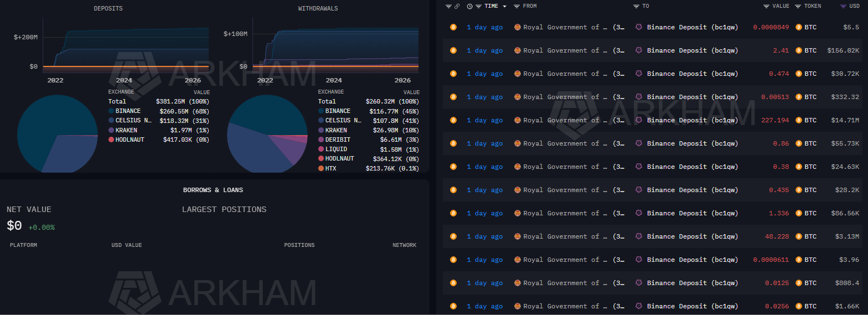868x315 pixels.
Task: Click the clock icon beside TIME header
Action: [469, 6]
